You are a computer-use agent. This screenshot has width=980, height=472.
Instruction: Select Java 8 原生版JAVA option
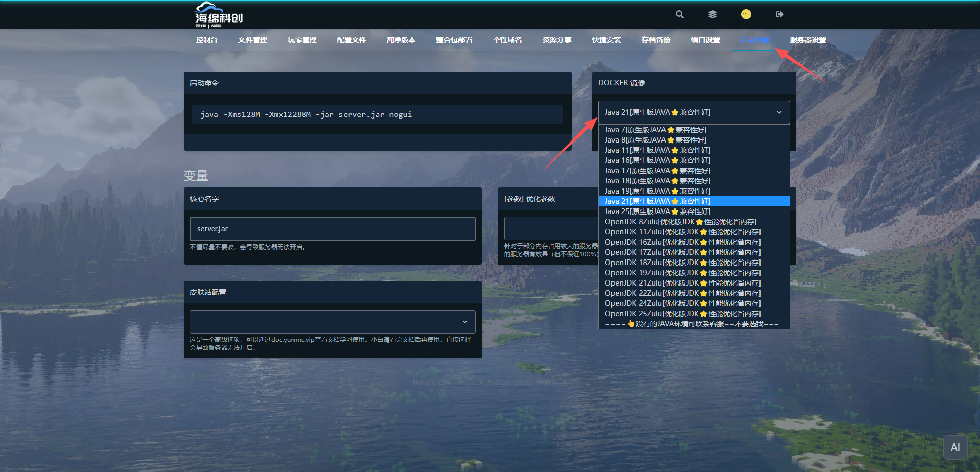click(655, 140)
